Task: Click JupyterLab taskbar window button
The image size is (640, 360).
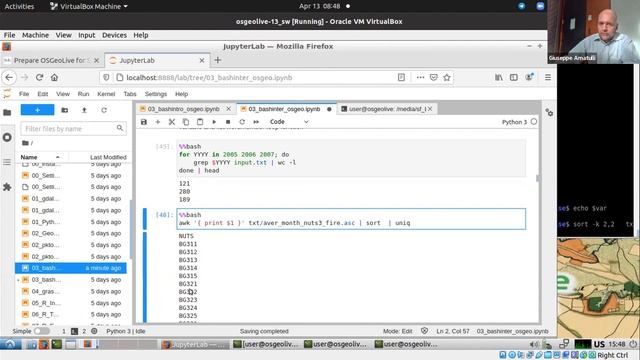Action: coord(195,344)
